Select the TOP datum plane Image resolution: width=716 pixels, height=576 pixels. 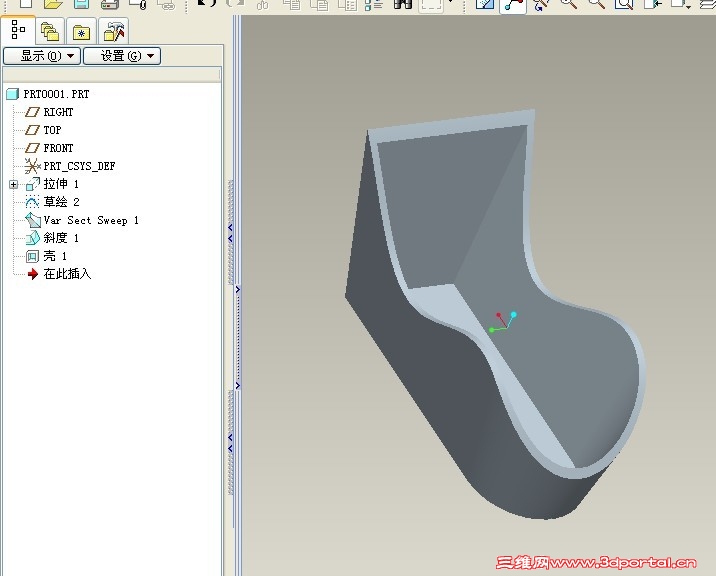point(43,130)
